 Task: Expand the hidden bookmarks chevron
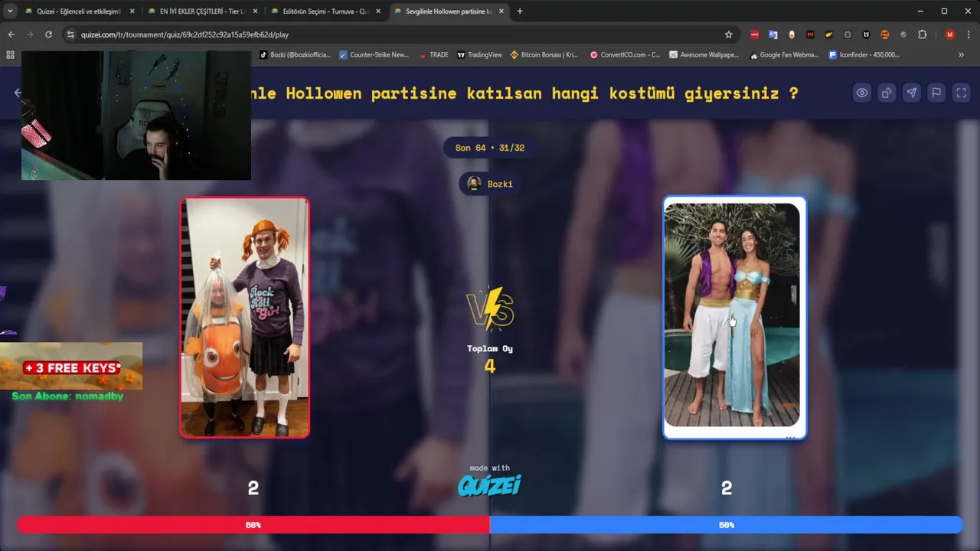point(961,55)
